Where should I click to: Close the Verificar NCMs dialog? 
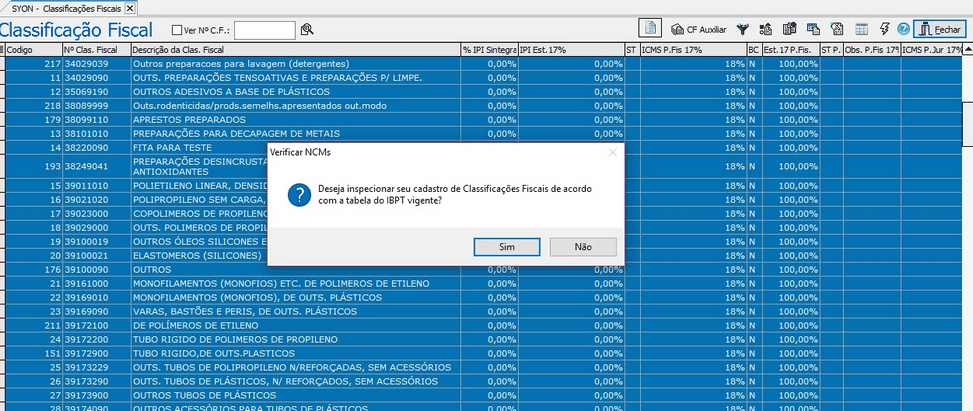pos(610,152)
